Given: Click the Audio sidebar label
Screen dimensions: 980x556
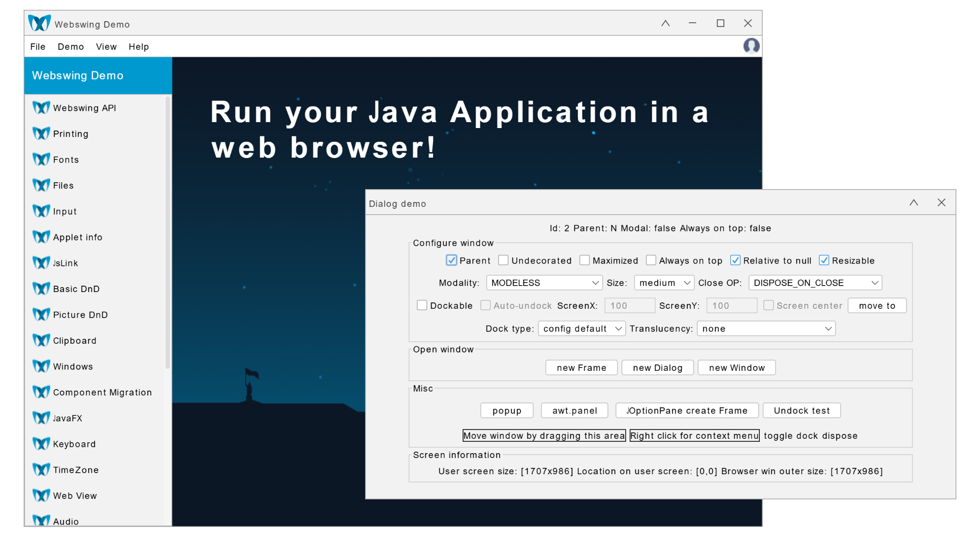Looking at the screenshot, I should (x=66, y=522).
